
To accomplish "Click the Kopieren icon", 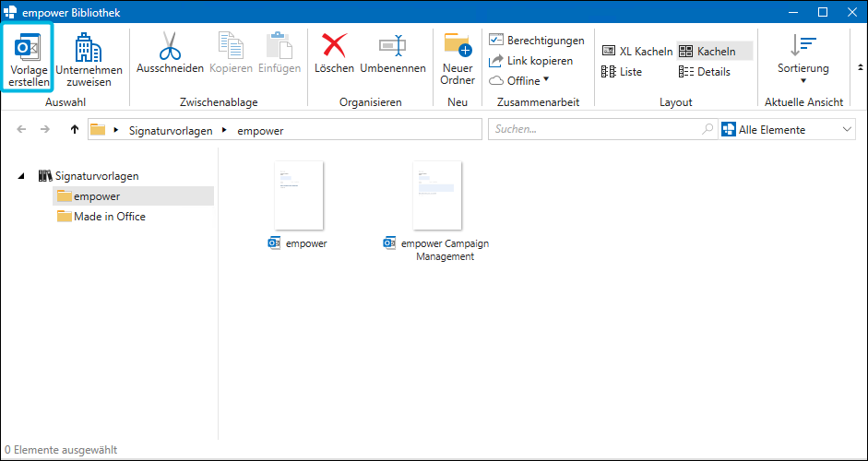I will coord(231,45).
